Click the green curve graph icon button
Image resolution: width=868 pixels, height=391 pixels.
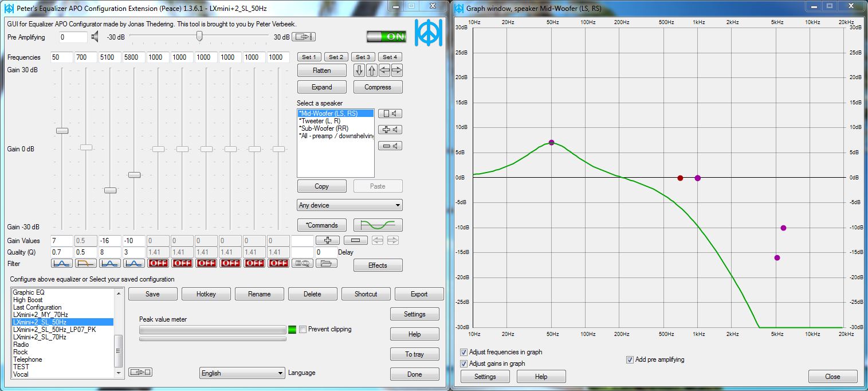click(378, 225)
